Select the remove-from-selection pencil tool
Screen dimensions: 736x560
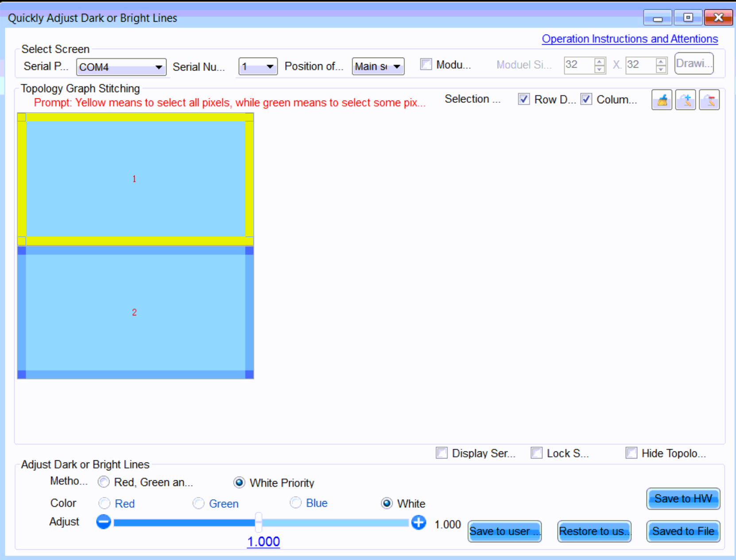[x=709, y=100]
